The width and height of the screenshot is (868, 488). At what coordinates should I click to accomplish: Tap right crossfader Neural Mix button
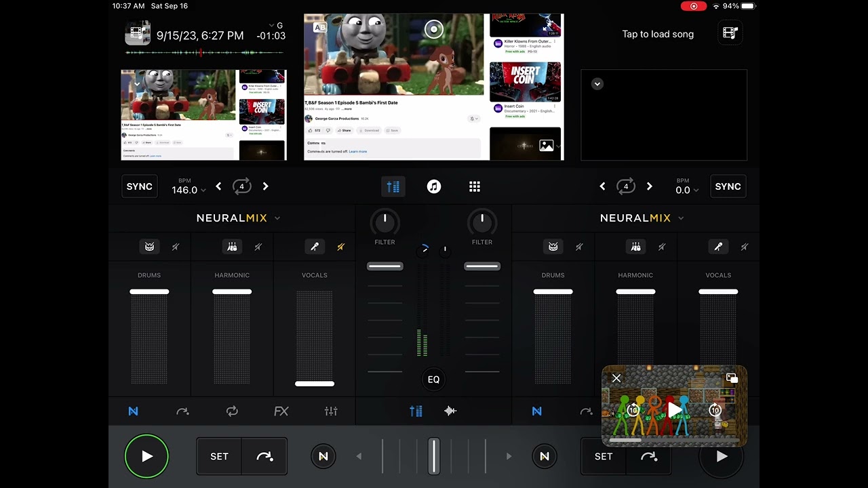[545, 456]
